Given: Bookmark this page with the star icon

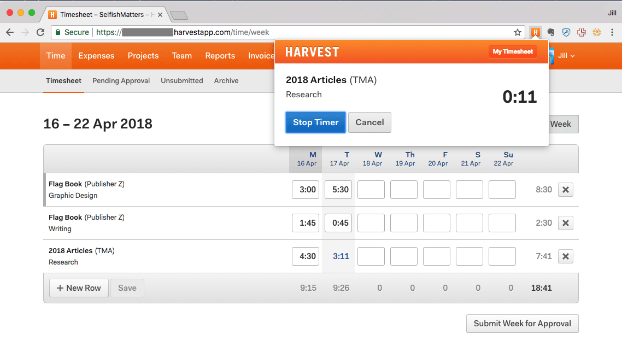Looking at the screenshot, I should [517, 32].
